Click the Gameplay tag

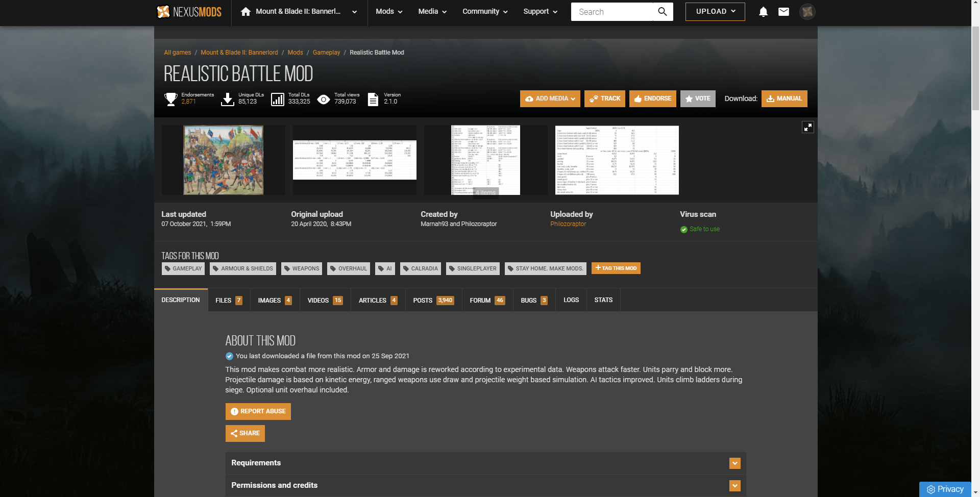183,269
